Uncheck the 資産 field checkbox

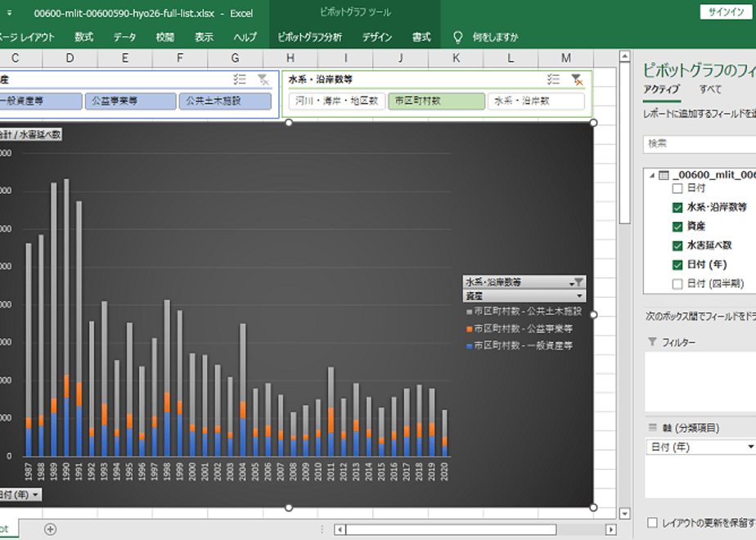677,226
